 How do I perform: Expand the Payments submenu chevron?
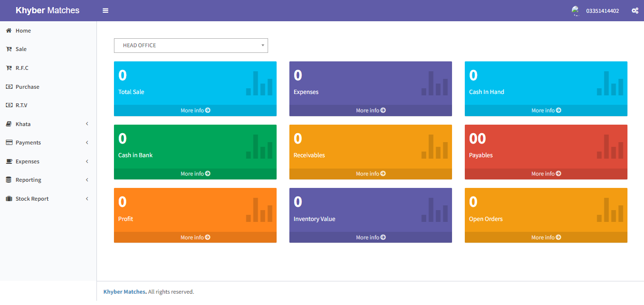(x=87, y=143)
